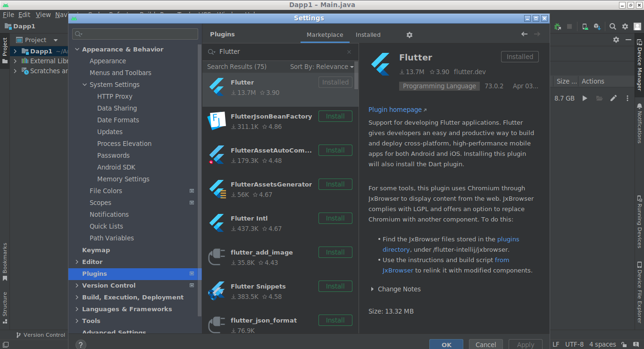The width and height of the screenshot is (644, 349).
Task: Toggle Project tool window on left strip
Action: coord(5,51)
